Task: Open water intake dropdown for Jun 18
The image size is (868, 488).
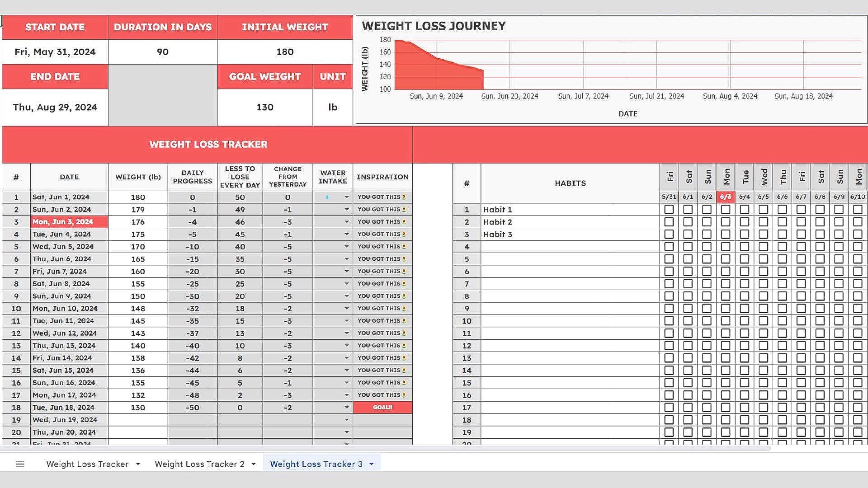Action: click(x=347, y=408)
